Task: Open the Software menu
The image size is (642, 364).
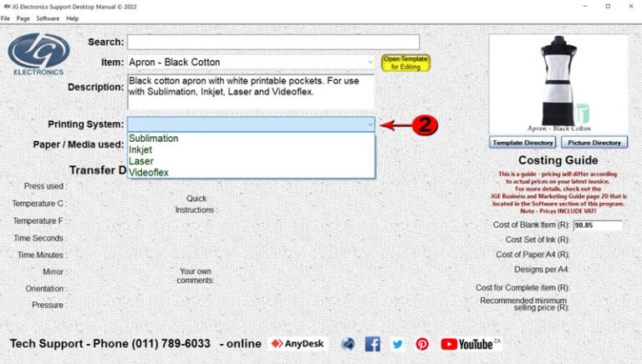Action: tap(48, 18)
